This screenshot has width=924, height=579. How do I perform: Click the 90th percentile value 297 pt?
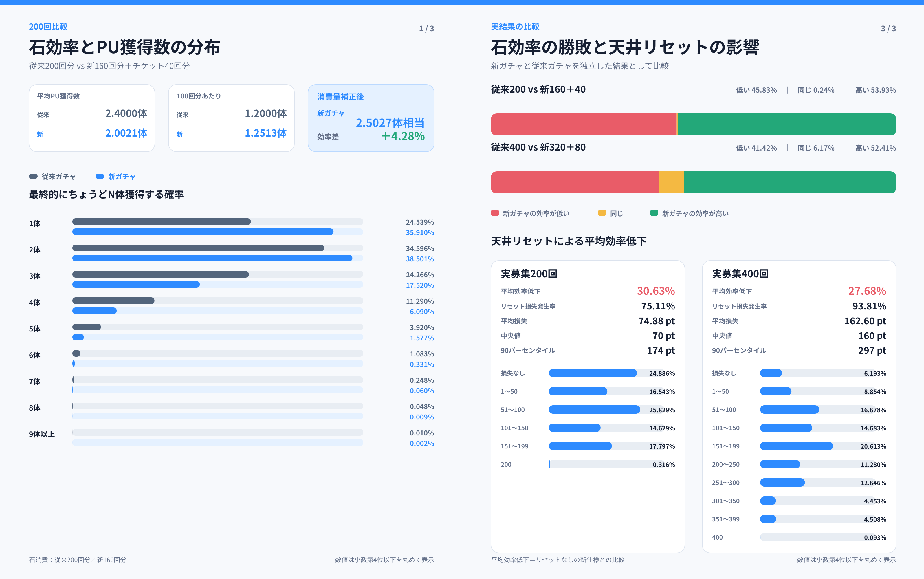(872, 350)
